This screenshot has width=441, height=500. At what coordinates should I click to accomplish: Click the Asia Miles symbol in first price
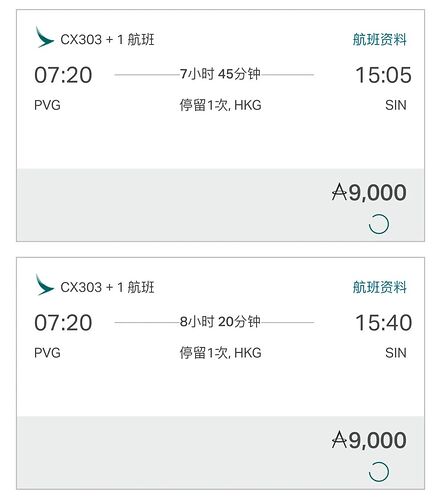point(339,193)
